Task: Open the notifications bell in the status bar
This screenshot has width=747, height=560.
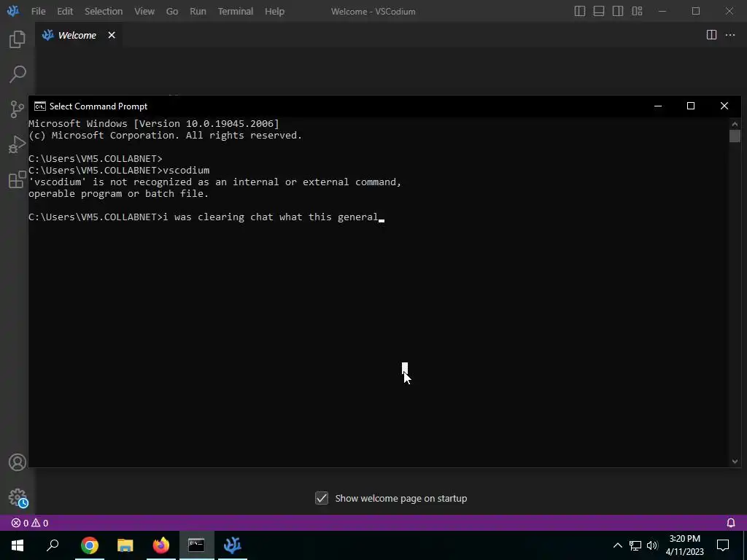Action: (x=731, y=523)
